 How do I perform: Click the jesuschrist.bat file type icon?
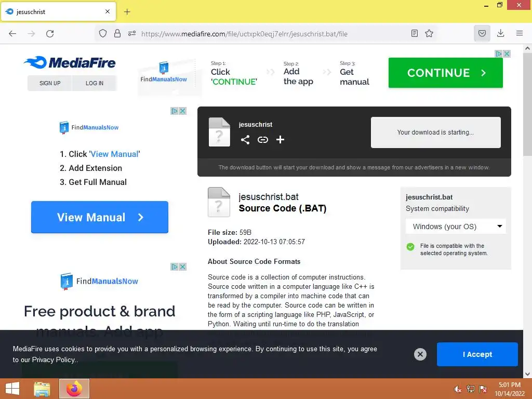(x=219, y=202)
